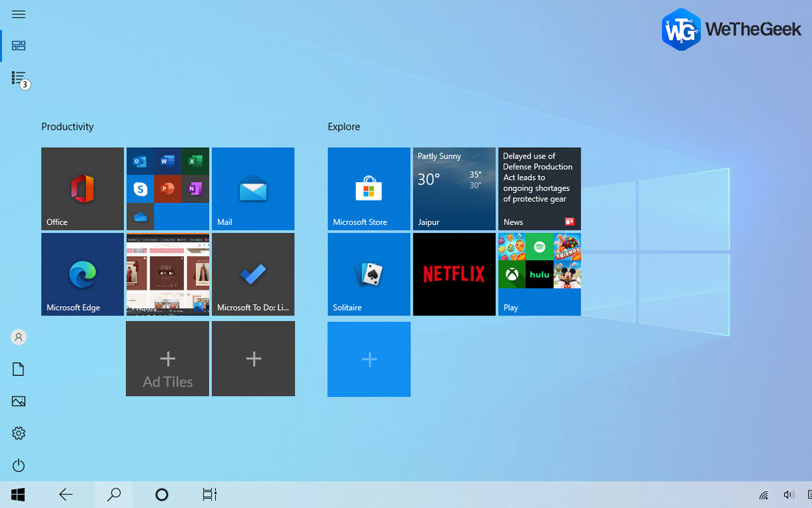The height and width of the screenshot is (508, 812).
Task: Open the Microsoft Store tile
Action: pyautogui.click(x=369, y=189)
